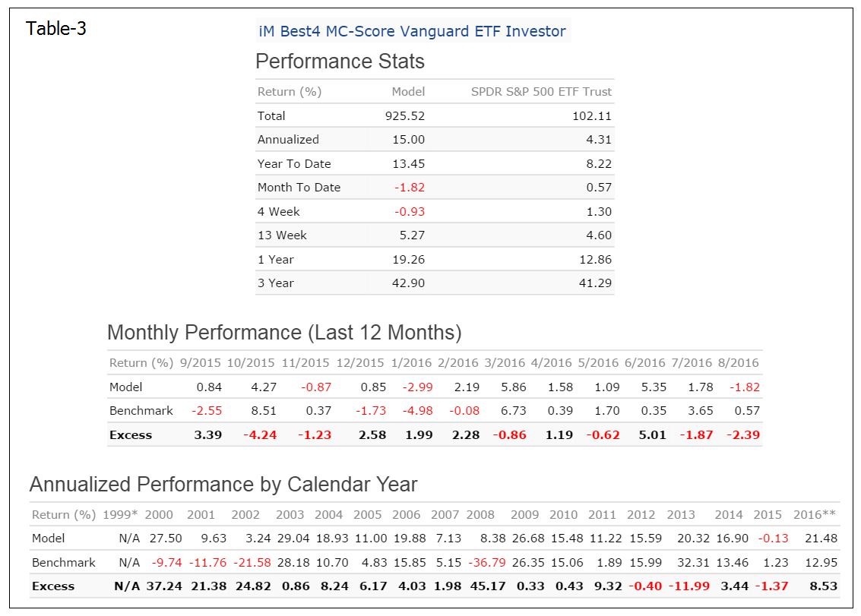Select the annual Excess value 37.24
Screen dimensions: 861x616
click(164, 586)
